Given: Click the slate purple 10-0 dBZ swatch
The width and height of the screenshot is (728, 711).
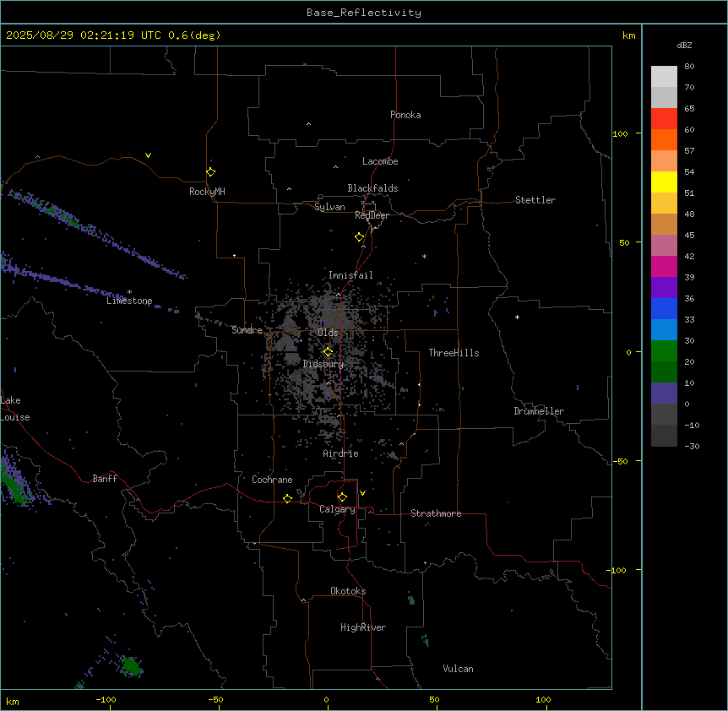Looking at the screenshot, I should (x=664, y=393).
